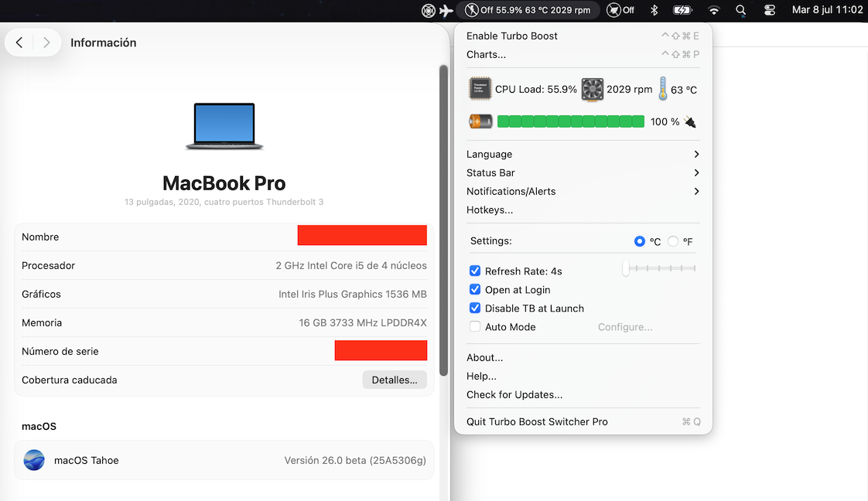Uncheck Open at Login

pyautogui.click(x=475, y=290)
